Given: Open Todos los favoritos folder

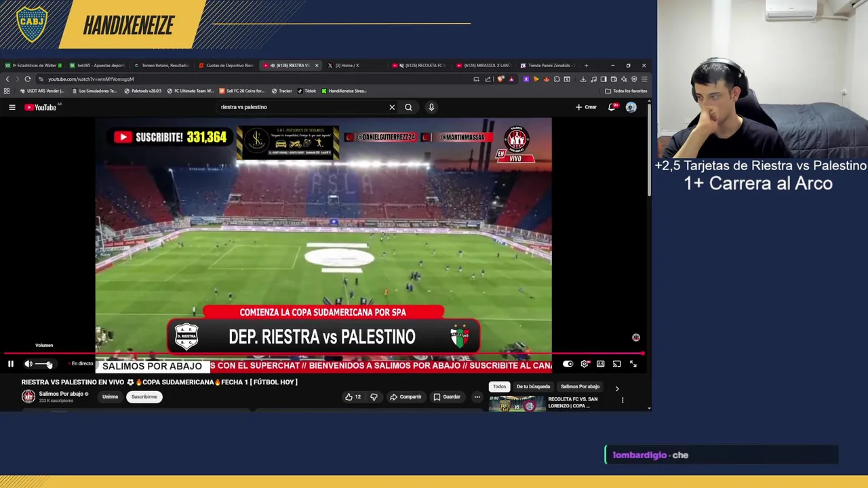Looking at the screenshot, I should (626, 91).
